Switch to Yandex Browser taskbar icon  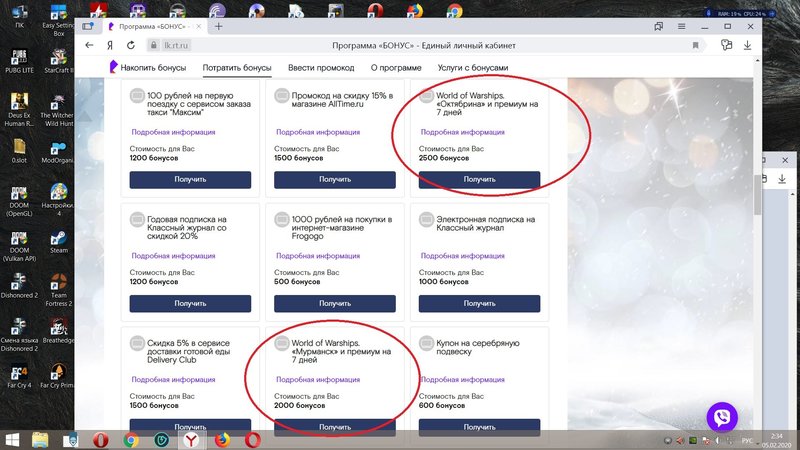pyautogui.click(x=191, y=440)
